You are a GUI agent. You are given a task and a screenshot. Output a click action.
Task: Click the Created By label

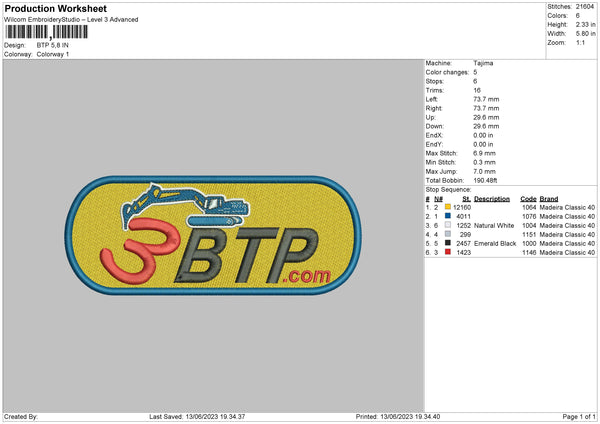pos(21,417)
